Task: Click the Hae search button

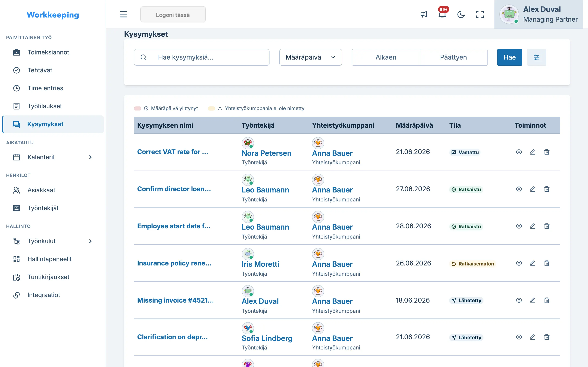Action: pyautogui.click(x=510, y=57)
